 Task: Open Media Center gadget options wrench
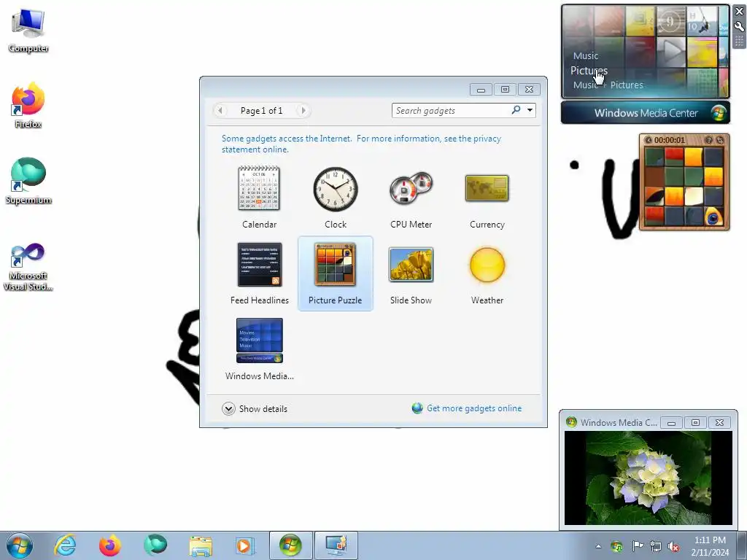coord(740,27)
